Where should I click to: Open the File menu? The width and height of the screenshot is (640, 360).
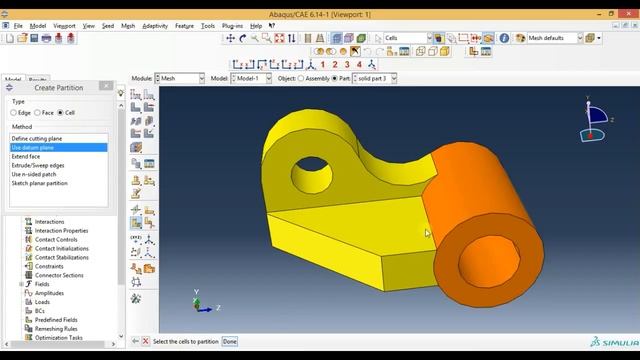[18, 26]
